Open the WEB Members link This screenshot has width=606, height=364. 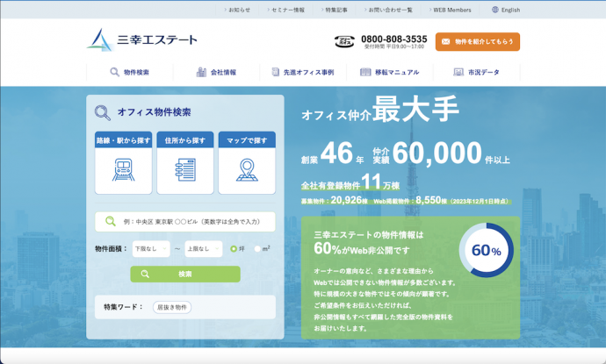point(452,10)
